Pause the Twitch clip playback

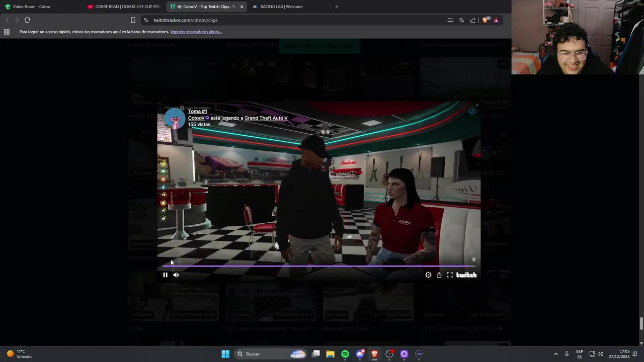tap(165, 275)
